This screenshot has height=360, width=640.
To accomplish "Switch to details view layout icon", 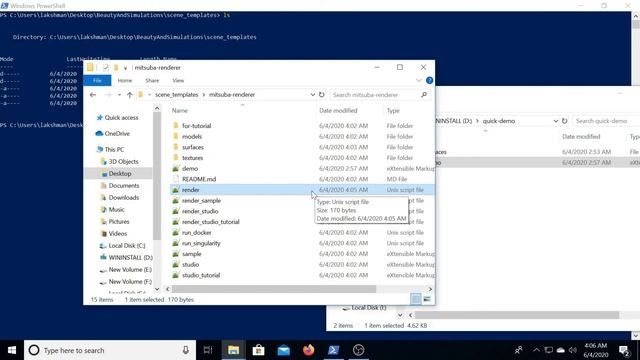I will click(x=416, y=299).
